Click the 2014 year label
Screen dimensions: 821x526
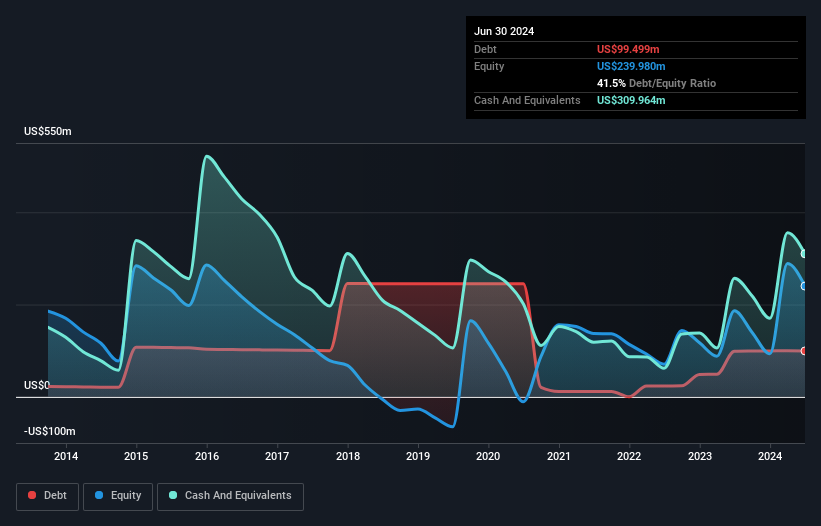coord(66,456)
